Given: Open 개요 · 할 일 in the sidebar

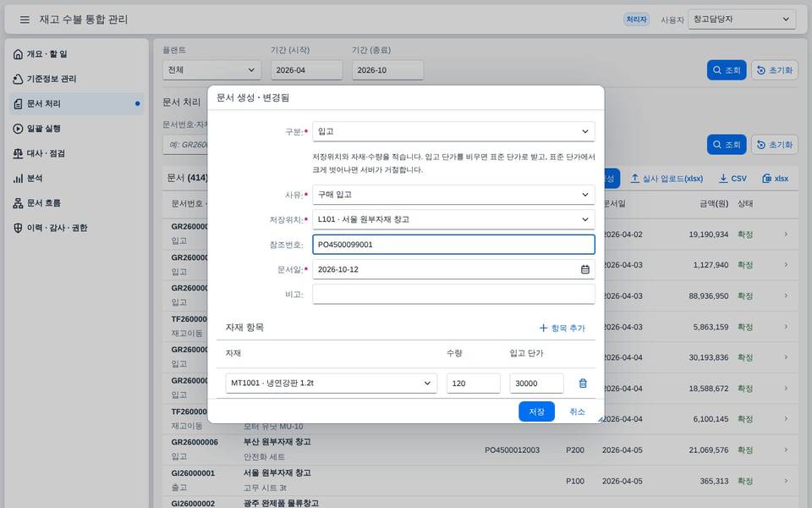Looking at the screenshot, I should click(x=76, y=54).
